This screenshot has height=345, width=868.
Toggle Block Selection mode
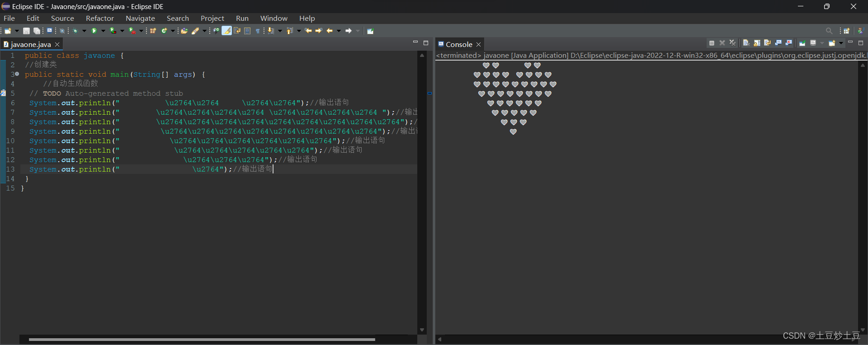coord(247,31)
